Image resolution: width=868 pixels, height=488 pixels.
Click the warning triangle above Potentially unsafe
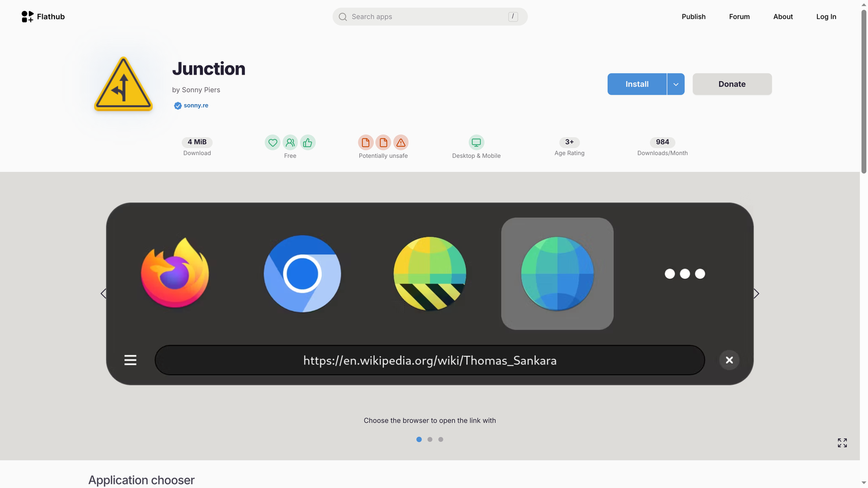(401, 142)
